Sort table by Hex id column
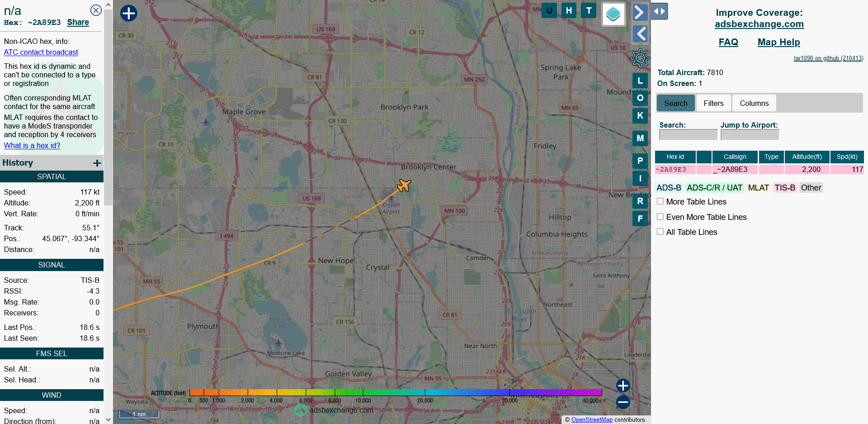The image size is (868, 424). tap(675, 157)
